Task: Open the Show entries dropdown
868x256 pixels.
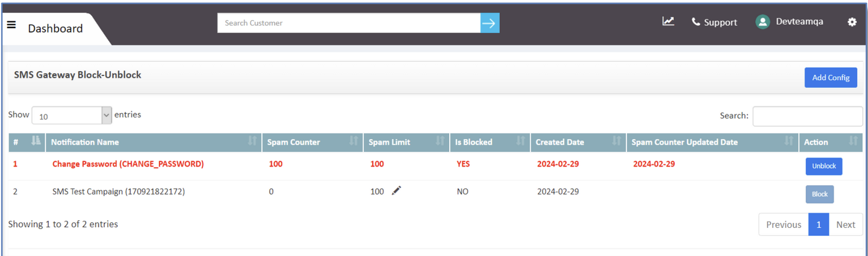Action: tap(72, 116)
